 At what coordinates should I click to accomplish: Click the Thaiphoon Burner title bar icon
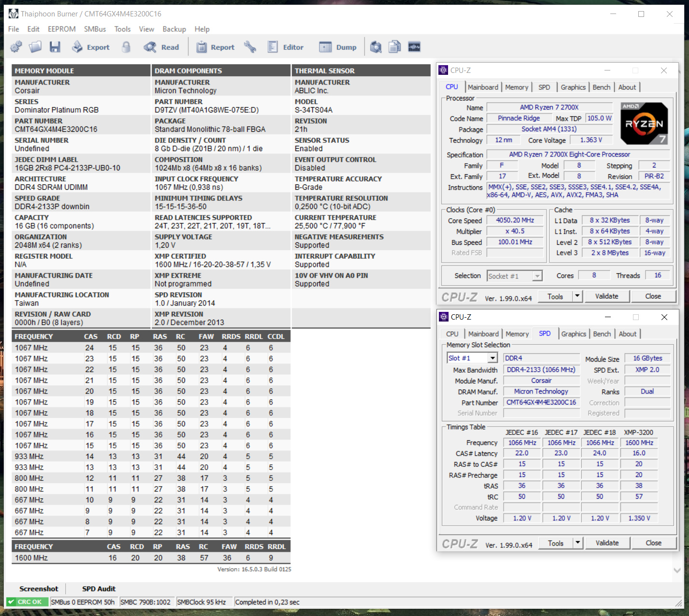(14, 14)
